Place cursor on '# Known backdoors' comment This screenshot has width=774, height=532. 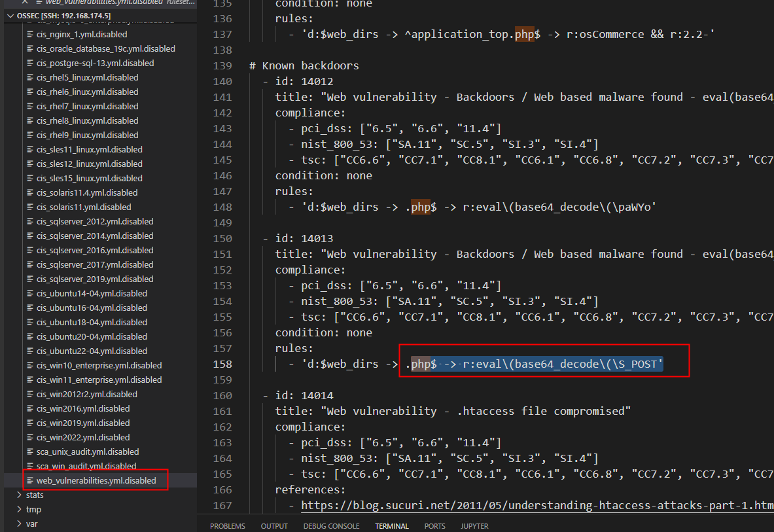(x=304, y=65)
